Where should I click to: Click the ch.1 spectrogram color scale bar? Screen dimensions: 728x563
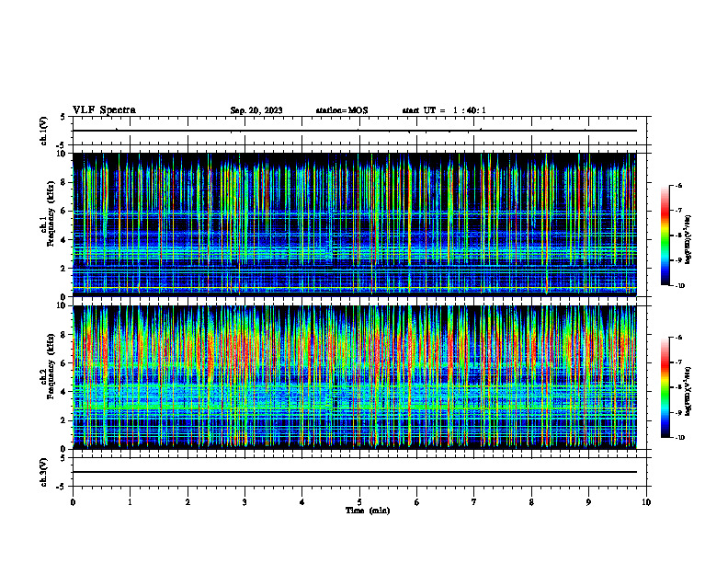(665, 236)
